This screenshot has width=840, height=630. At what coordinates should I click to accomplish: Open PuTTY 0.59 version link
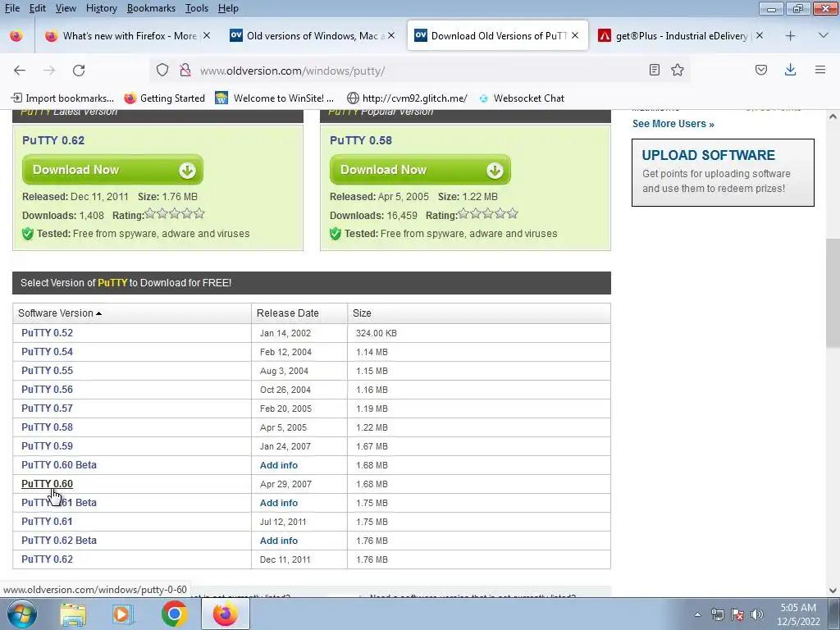[47, 446]
